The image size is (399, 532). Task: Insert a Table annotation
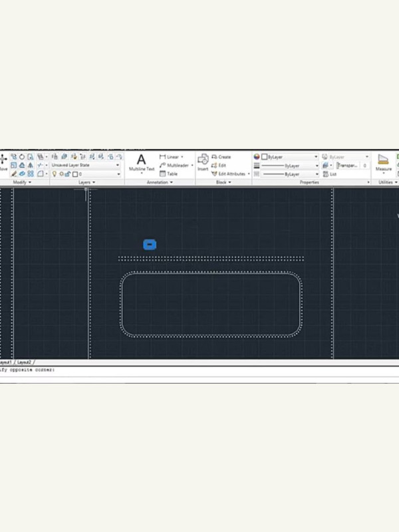pyautogui.click(x=169, y=174)
